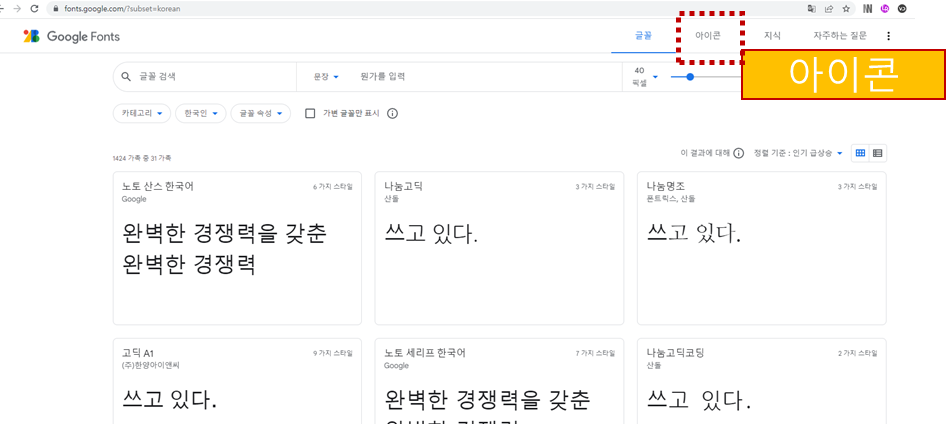Switch to grid view
The height and width of the screenshot is (424, 946).
[860, 153]
